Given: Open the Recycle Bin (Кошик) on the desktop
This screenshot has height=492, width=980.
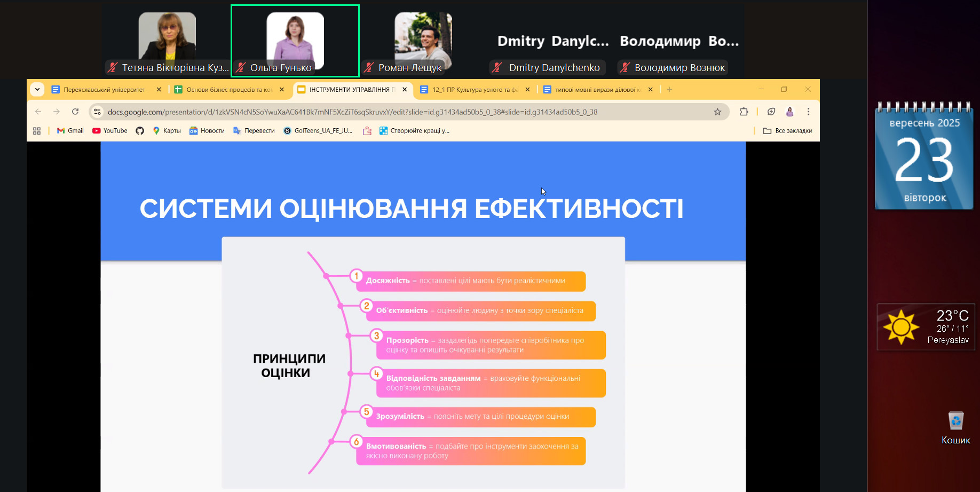Looking at the screenshot, I should coord(955,427).
